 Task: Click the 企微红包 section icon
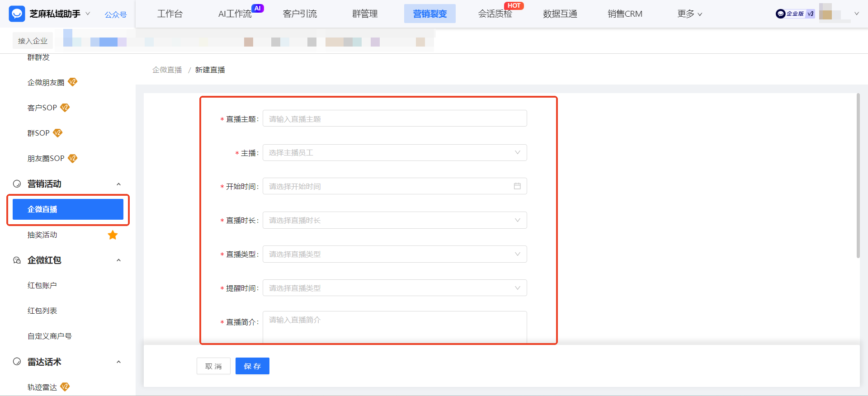(17, 260)
